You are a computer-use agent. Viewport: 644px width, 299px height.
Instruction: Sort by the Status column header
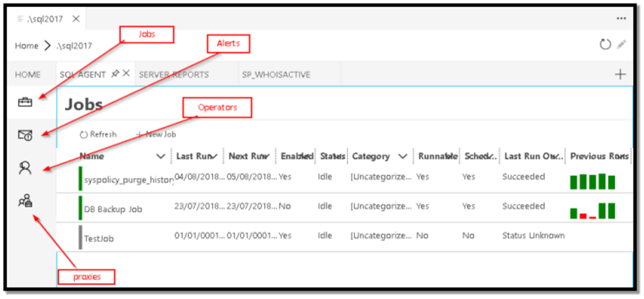[x=332, y=156]
